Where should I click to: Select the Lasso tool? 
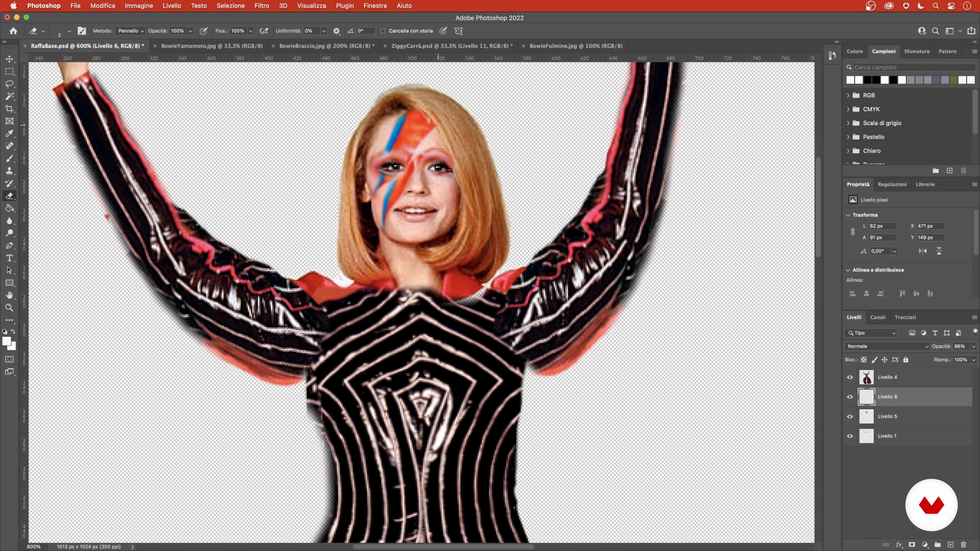(9, 84)
